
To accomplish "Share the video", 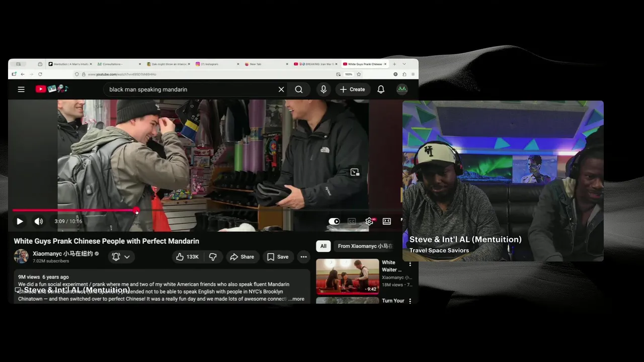I will coord(242,257).
